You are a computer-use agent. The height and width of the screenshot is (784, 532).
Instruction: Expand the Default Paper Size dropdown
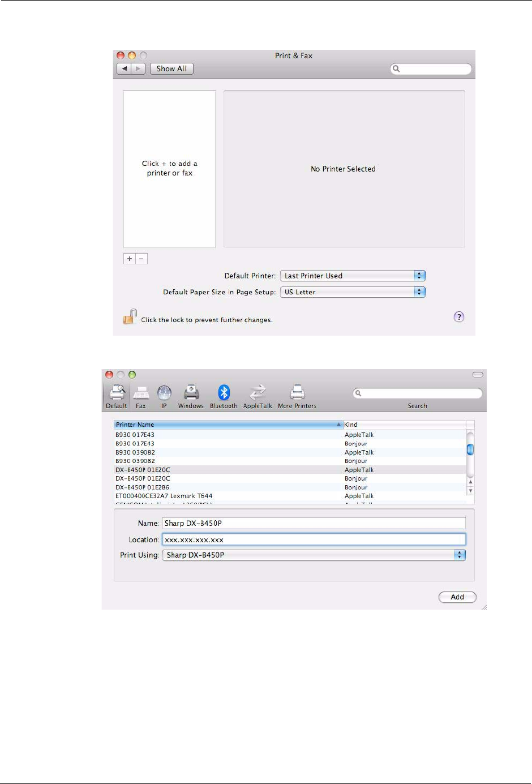(352, 292)
